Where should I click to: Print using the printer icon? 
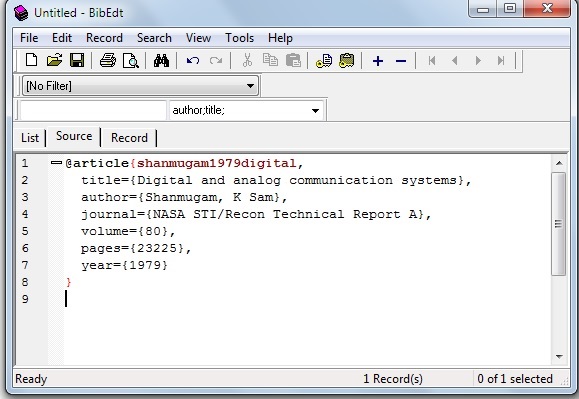click(x=107, y=60)
